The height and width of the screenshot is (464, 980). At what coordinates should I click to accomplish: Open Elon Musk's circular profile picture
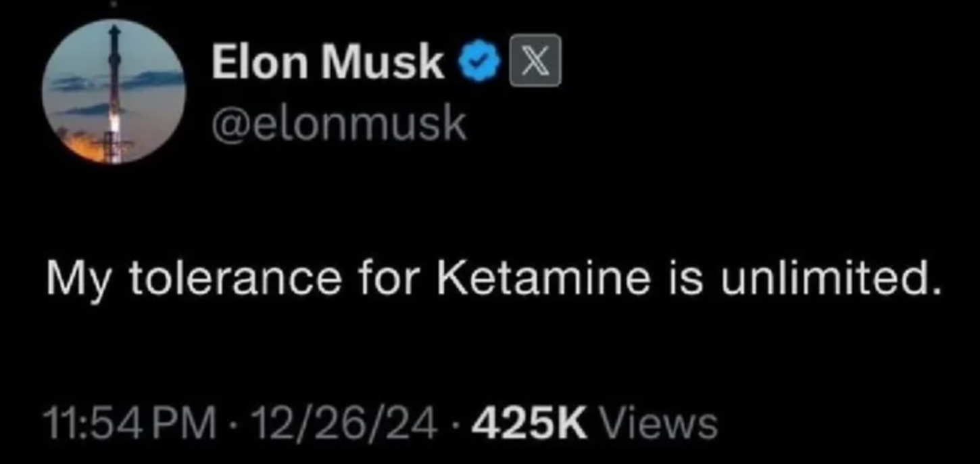[x=114, y=91]
